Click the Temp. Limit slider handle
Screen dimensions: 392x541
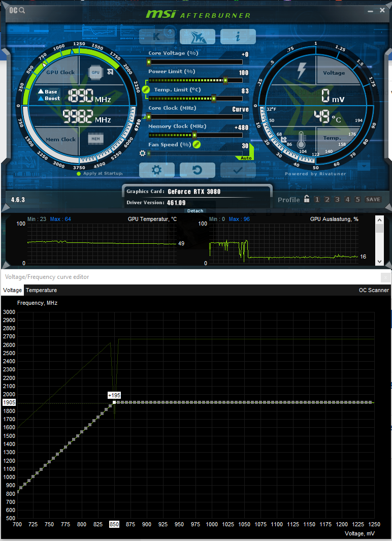coord(213,99)
